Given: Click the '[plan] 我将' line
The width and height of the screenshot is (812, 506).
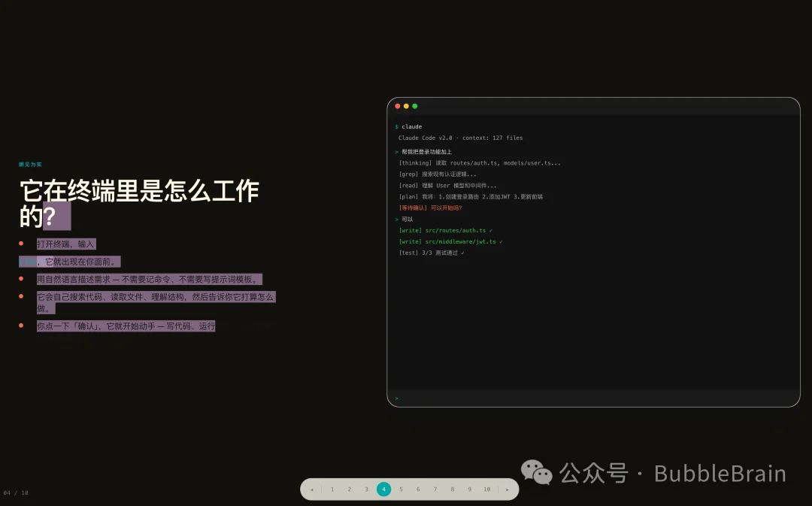Looking at the screenshot, I should 471,197.
